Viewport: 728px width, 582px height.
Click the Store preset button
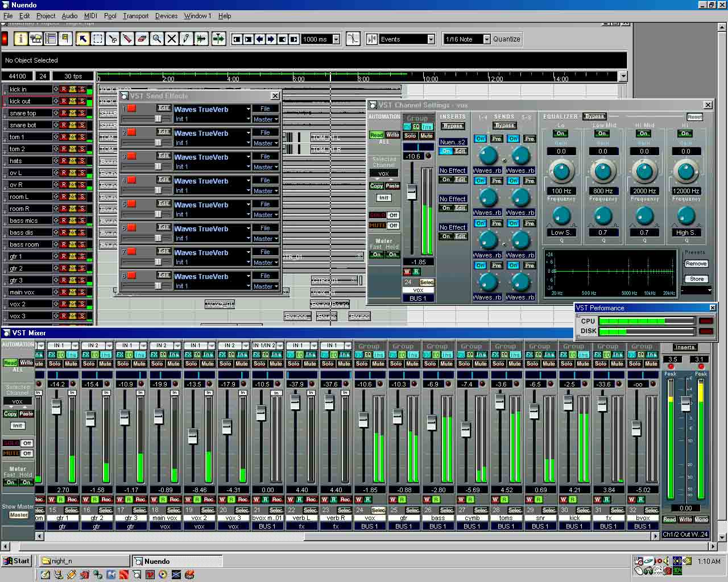click(696, 278)
